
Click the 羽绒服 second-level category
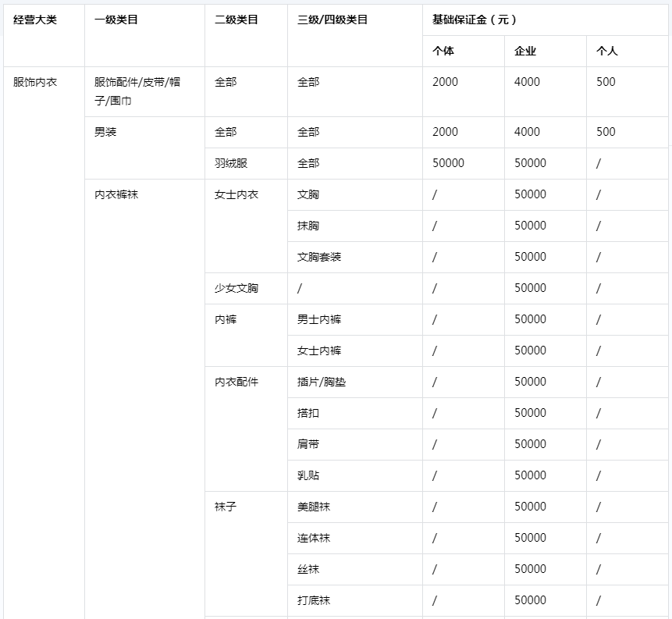231,163
